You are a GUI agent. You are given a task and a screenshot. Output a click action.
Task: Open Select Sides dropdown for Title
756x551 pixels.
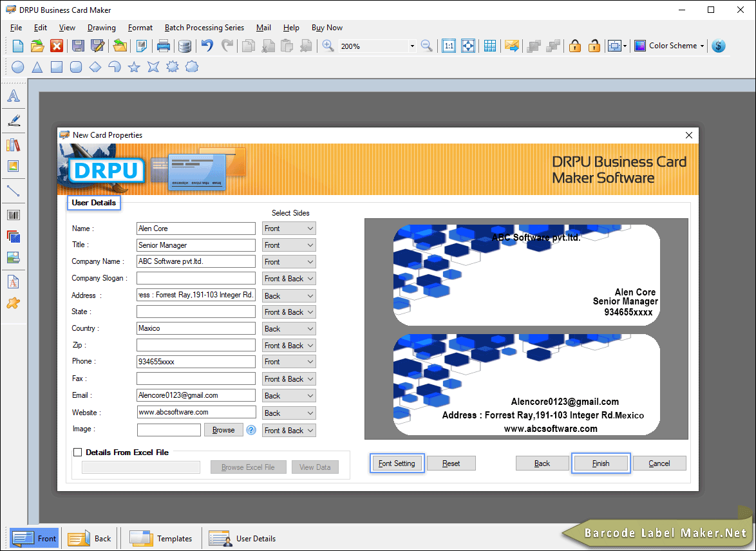click(x=288, y=245)
